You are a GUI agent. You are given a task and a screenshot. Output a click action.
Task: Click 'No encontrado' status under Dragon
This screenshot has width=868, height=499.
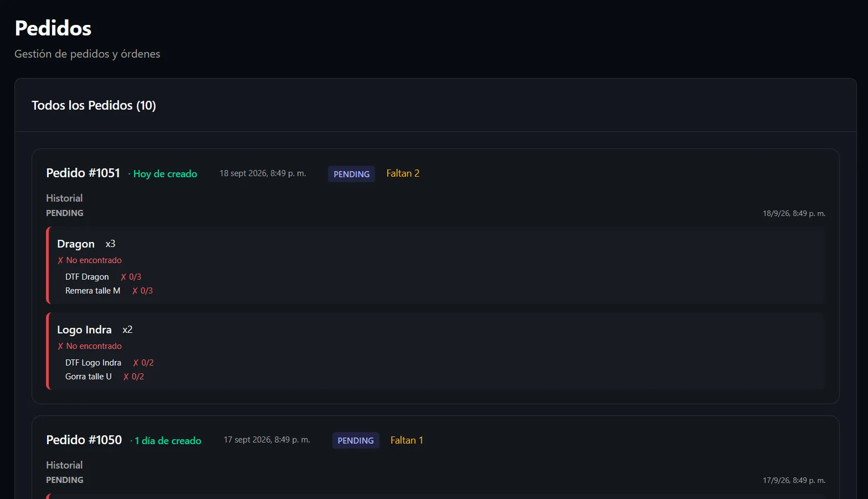[90, 260]
